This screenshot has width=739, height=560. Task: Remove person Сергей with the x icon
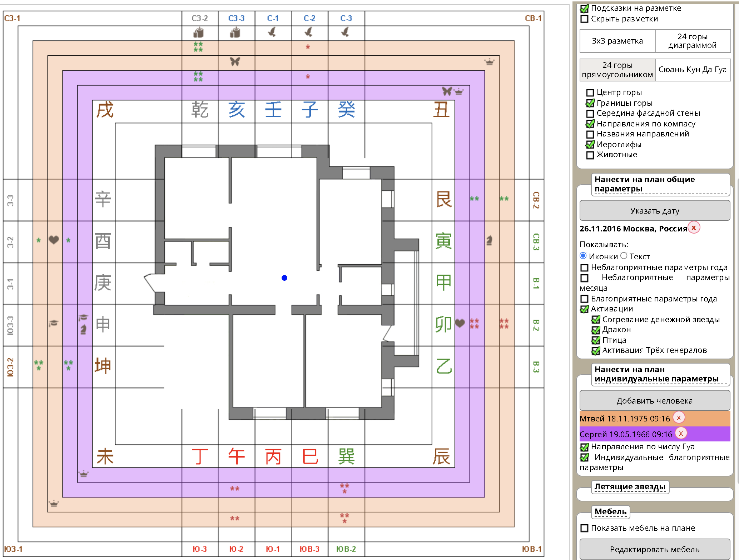tap(681, 433)
